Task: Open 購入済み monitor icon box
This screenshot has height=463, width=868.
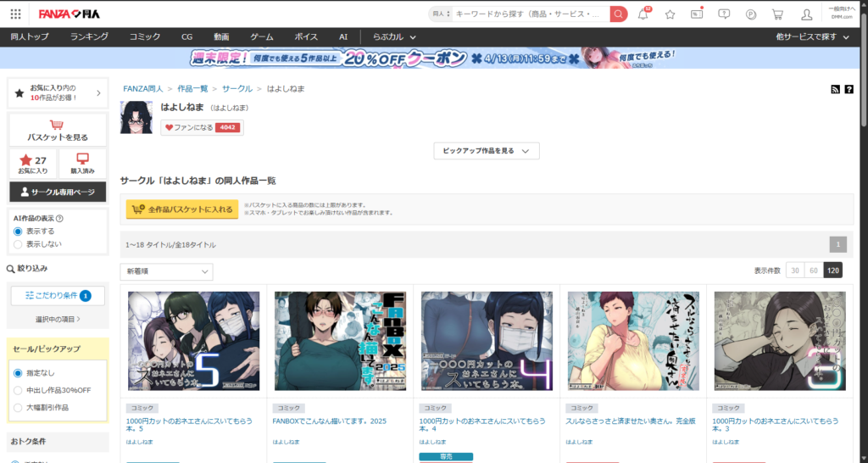Action: pos(82,165)
